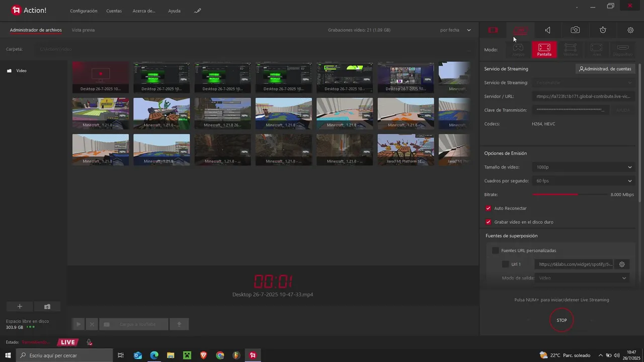This screenshot has width=644, height=362.
Task: Open the audio recording speaker tab
Action: (x=548, y=30)
